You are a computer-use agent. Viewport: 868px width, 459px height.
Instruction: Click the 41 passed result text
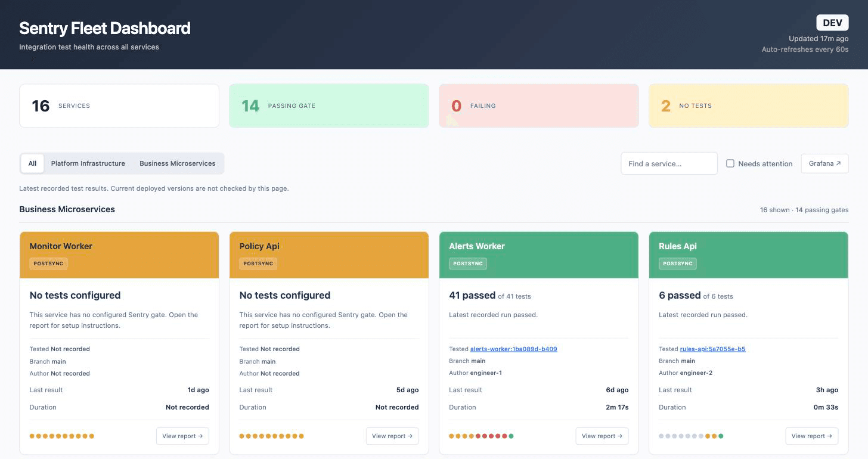(x=472, y=295)
